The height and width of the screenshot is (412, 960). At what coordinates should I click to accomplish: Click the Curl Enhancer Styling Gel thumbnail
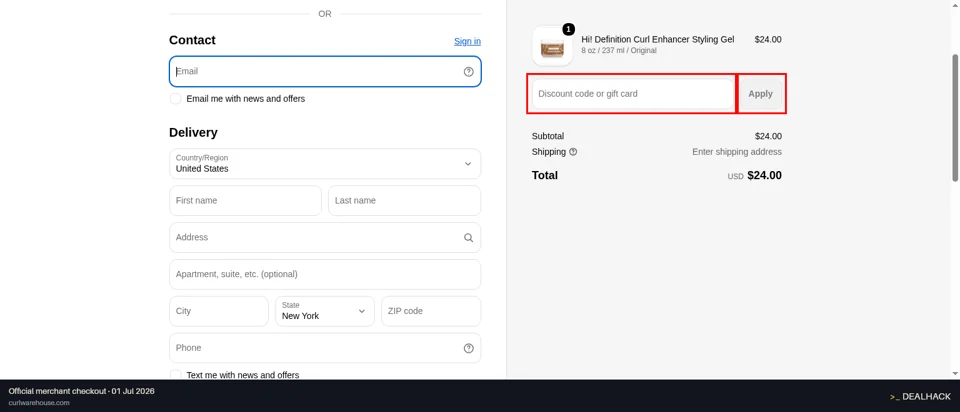[552, 46]
